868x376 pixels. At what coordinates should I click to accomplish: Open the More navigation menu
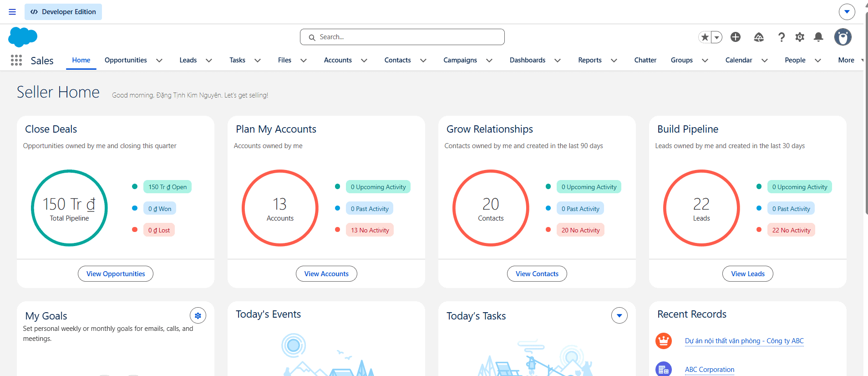coord(850,60)
